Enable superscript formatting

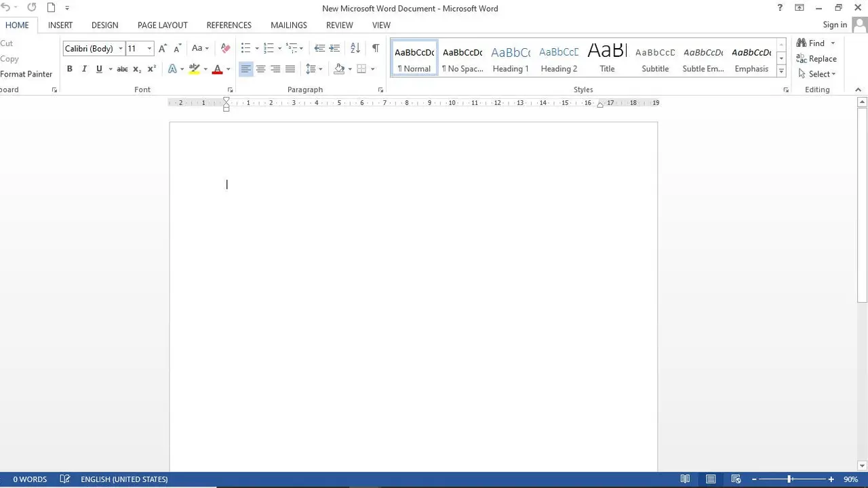coord(151,68)
